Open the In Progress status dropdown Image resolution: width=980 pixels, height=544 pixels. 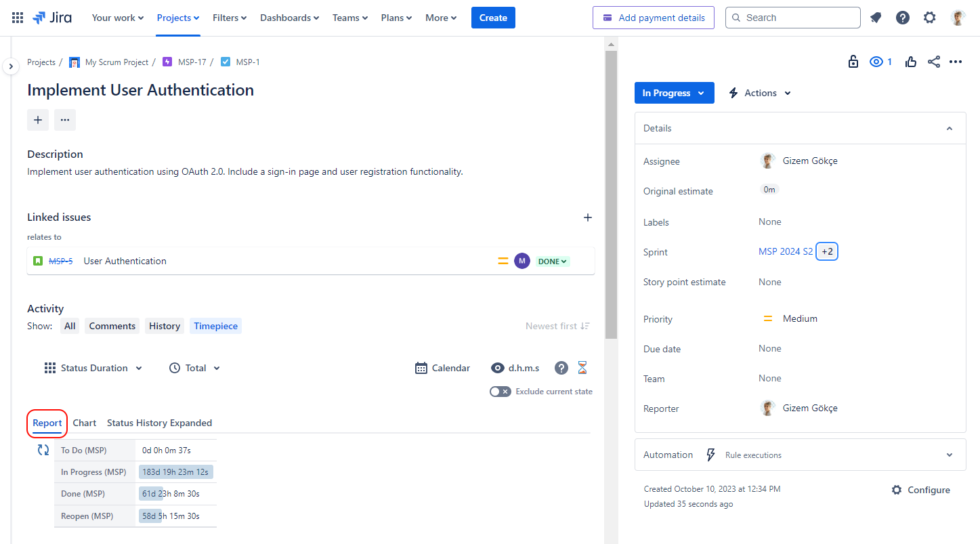click(674, 93)
